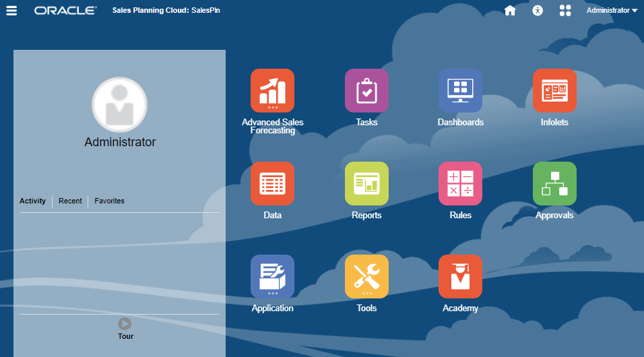Open the hamburger navigator menu
This screenshot has height=357, width=644.
click(11, 10)
